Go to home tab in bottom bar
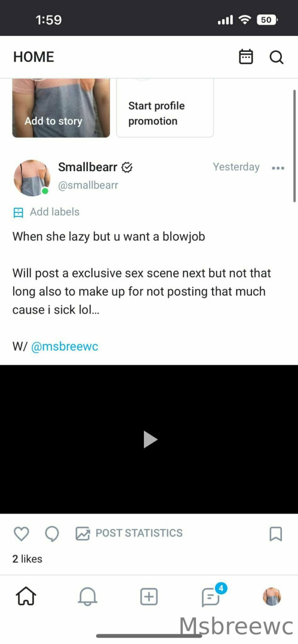This screenshot has width=298, height=644. tap(26, 596)
